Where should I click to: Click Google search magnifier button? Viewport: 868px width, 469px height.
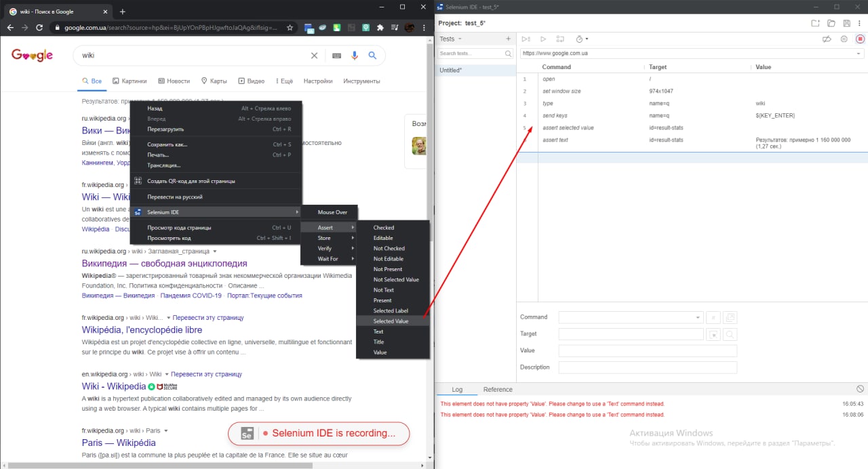tap(372, 56)
